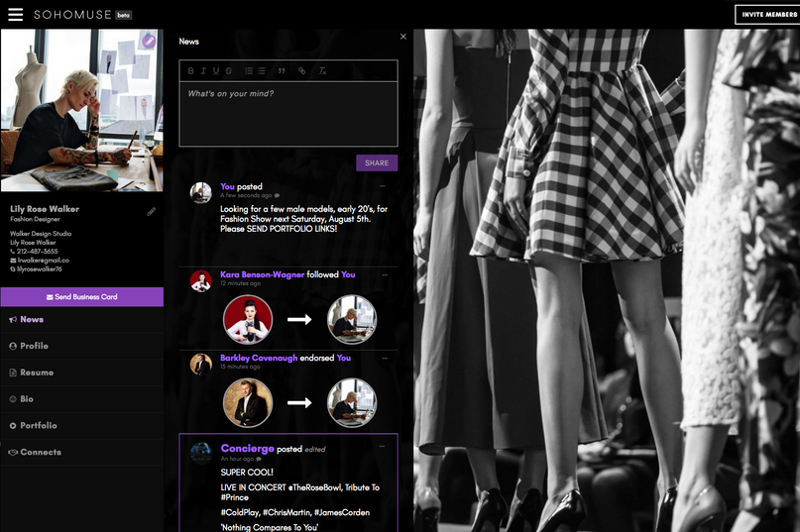Click the #Prince hashtag in Concierge post
The width and height of the screenshot is (800, 532).
pyautogui.click(x=235, y=497)
